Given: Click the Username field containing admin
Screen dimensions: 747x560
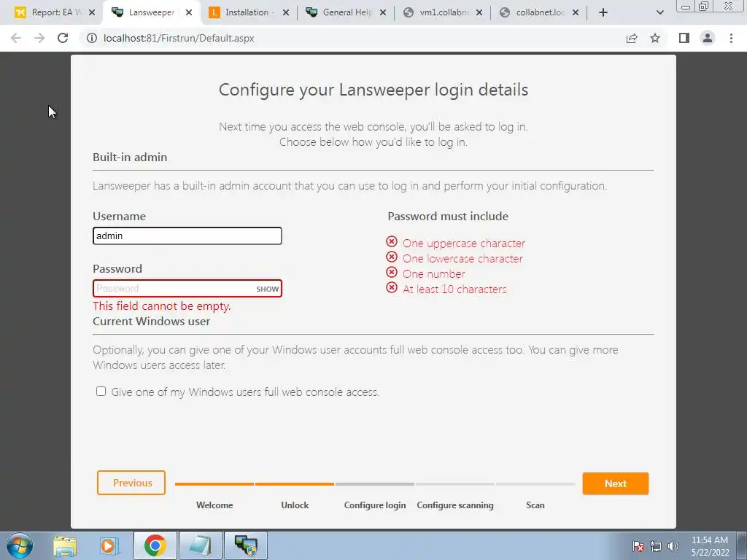Looking at the screenshot, I should [x=187, y=236].
